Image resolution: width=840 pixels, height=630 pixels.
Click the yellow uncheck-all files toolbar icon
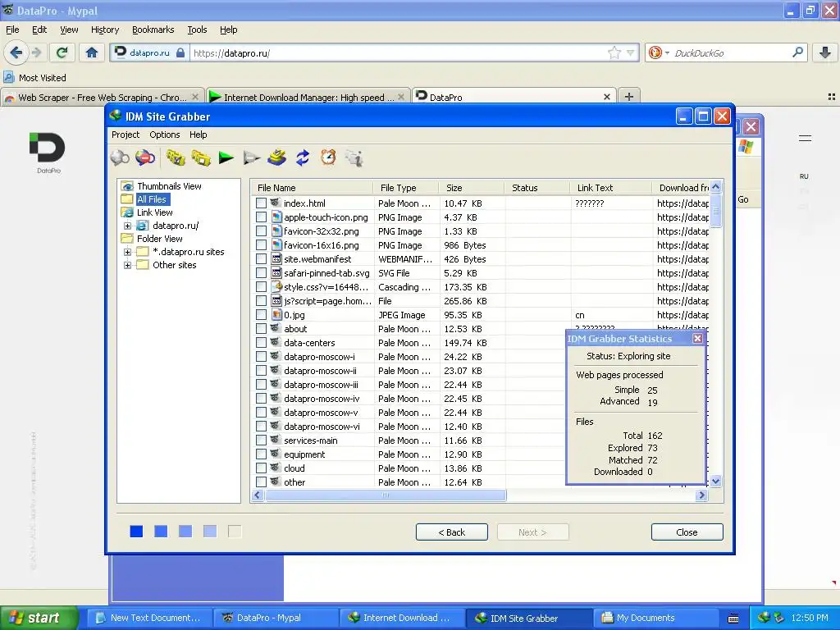point(201,158)
